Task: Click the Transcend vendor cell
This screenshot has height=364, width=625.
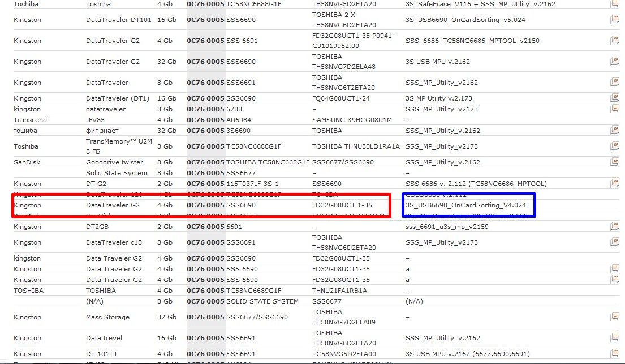Action: pos(31,120)
